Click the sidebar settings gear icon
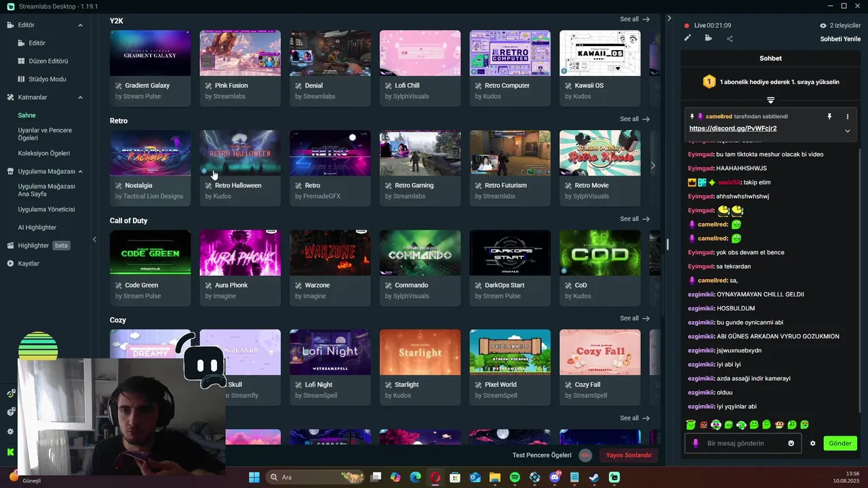Screen dimensions: 868x488 pos(10,431)
